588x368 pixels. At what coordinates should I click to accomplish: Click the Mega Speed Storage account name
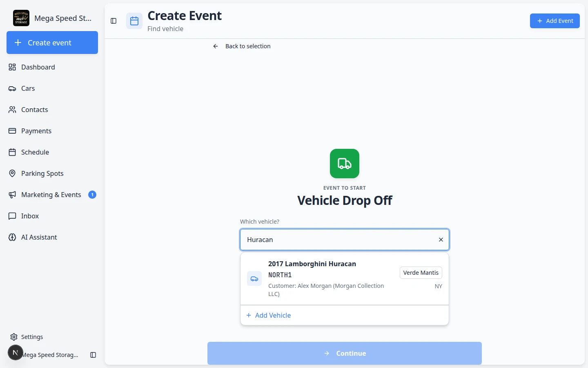pyautogui.click(x=51, y=355)
